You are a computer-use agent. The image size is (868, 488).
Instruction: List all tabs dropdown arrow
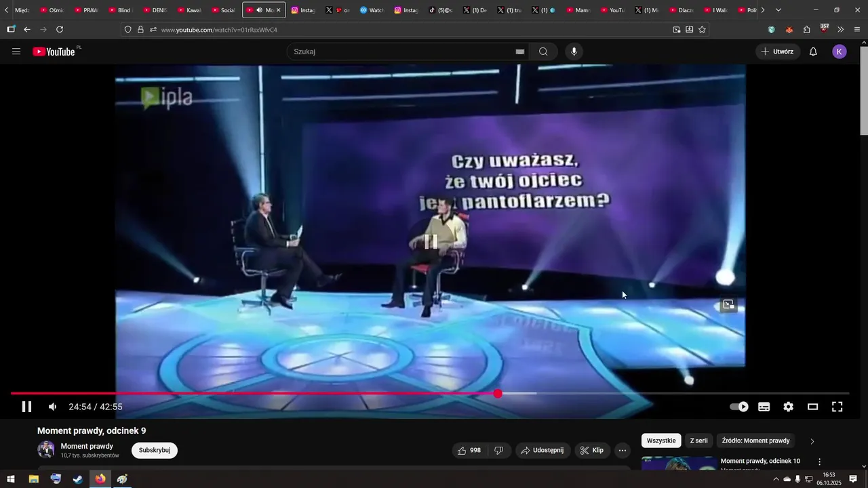(778, 10)
